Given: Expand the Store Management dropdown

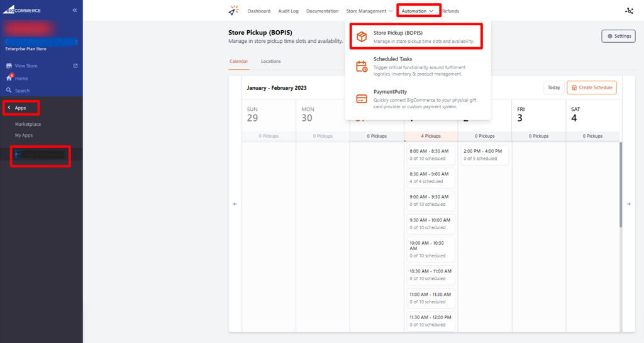Looking at the screenshot, I should (x=369, y=11).
